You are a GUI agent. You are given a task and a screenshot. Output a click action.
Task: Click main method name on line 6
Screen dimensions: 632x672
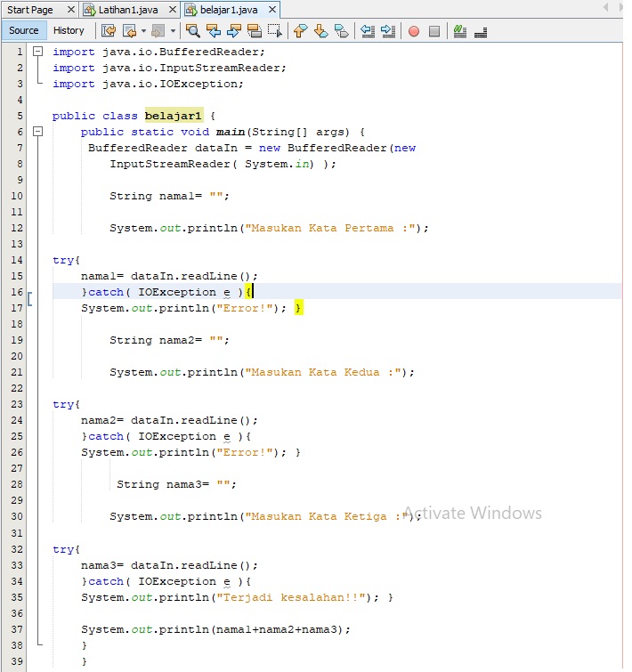tap(231, 132)
